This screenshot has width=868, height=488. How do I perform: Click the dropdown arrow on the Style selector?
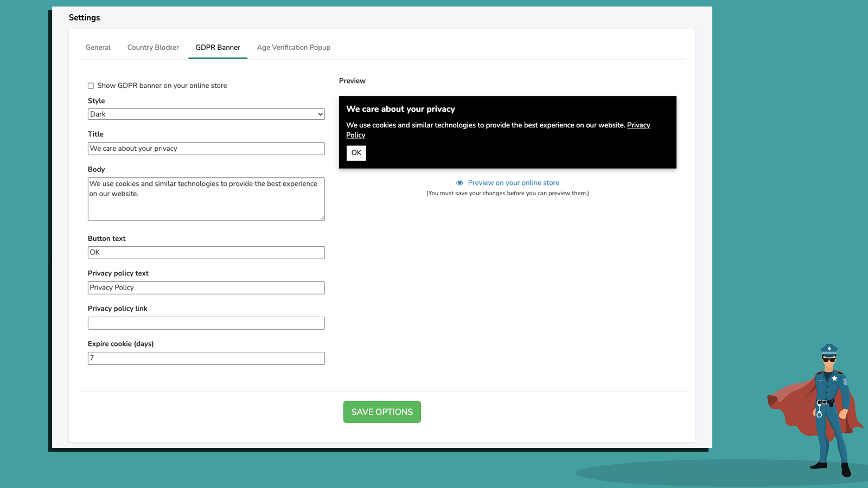click(320, 114)
